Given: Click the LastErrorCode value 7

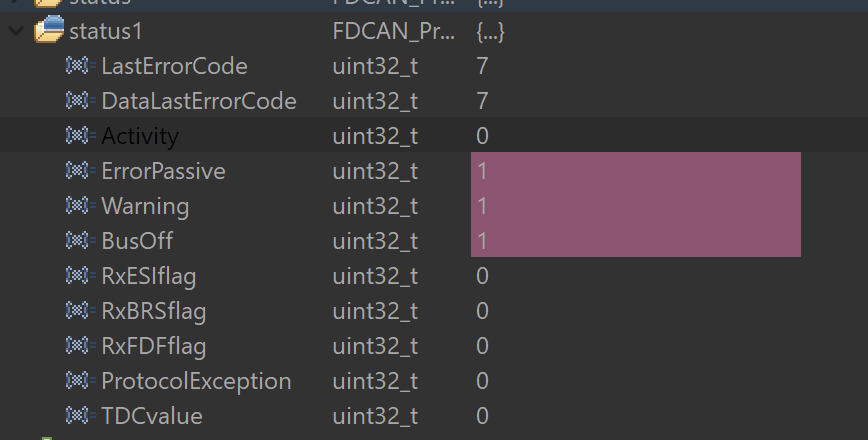Looking at the screenshot, I should pyautogui.click(x=482, y=66).
